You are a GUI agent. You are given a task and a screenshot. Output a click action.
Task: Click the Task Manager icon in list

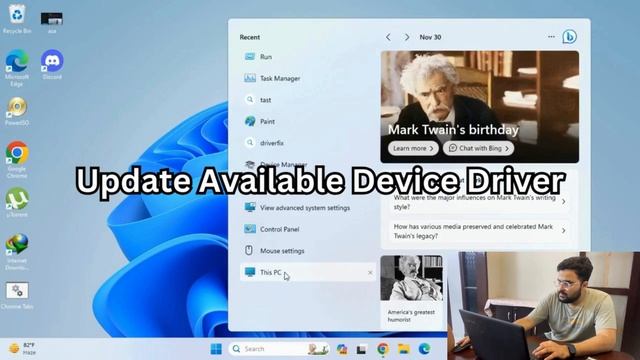(x=250, y=78)
